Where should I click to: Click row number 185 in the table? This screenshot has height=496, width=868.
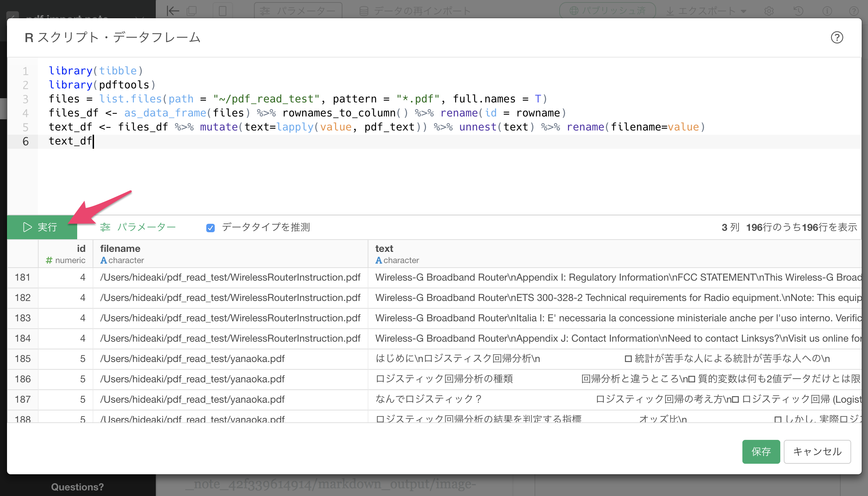pos(22,359)
